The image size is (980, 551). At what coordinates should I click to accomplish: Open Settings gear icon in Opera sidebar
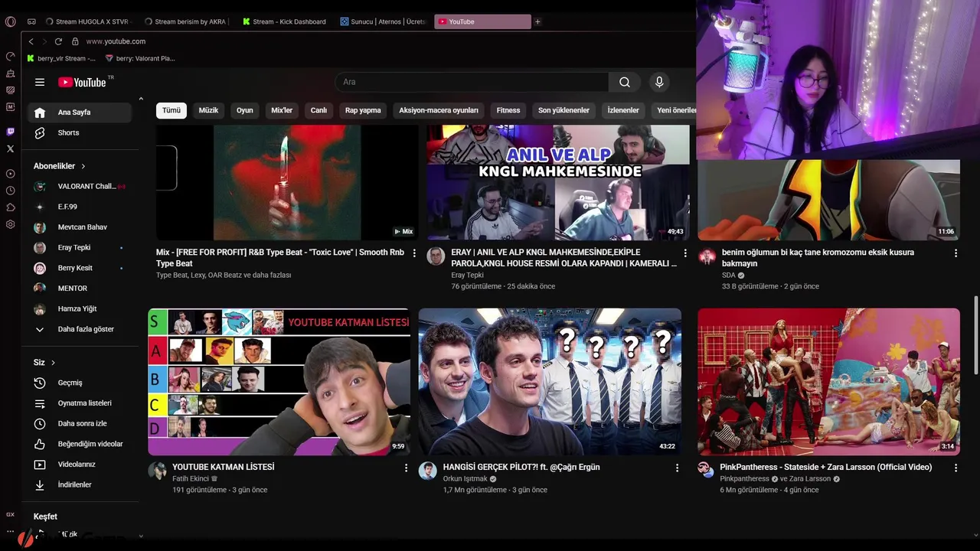click(11, 224)
